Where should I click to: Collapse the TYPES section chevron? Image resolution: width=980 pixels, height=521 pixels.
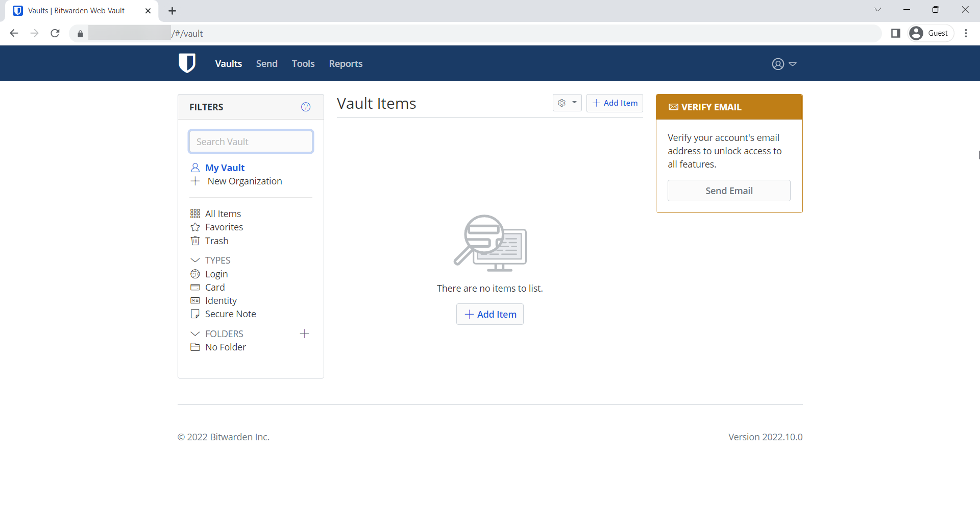tap(195, 260)
